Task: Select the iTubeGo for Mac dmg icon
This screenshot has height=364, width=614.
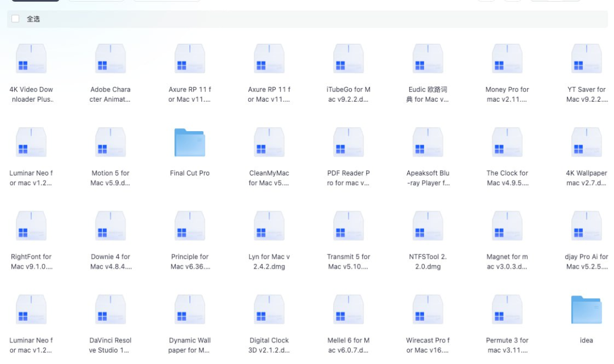Action: 349,59
